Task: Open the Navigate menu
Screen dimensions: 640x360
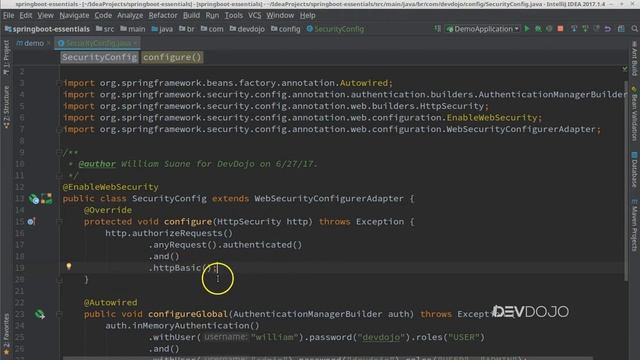Action: (74, 16)
